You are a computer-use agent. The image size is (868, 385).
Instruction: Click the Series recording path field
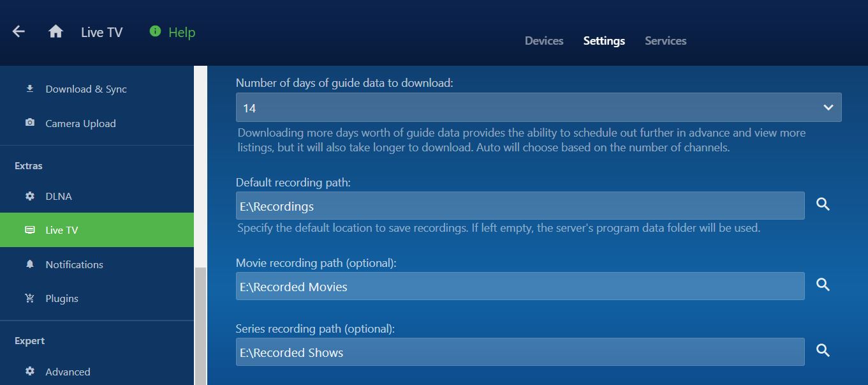(x=520, y=352)
